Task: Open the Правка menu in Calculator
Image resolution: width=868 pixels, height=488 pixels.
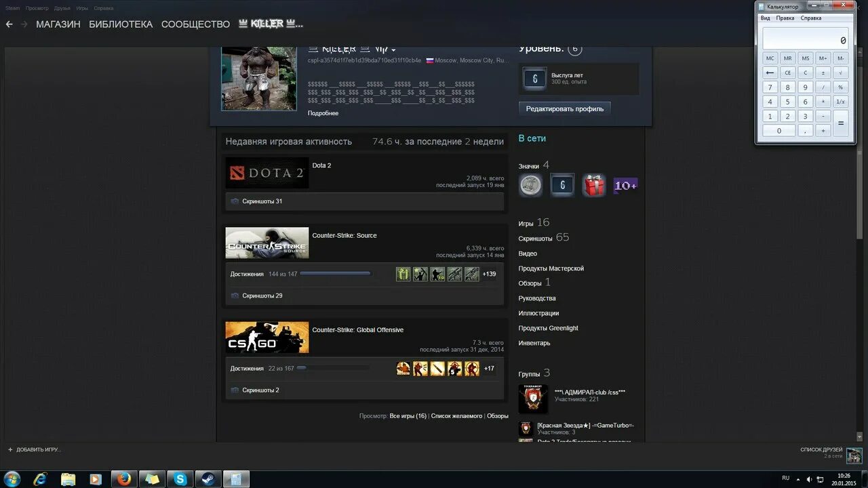Action: pos(785,18)
